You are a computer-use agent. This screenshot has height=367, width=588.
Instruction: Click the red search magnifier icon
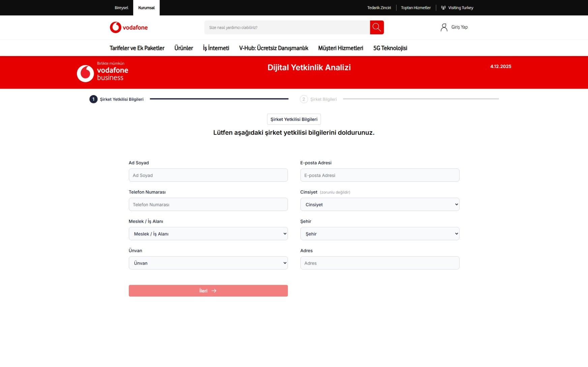pyautogui.click(x=377, y=27)
